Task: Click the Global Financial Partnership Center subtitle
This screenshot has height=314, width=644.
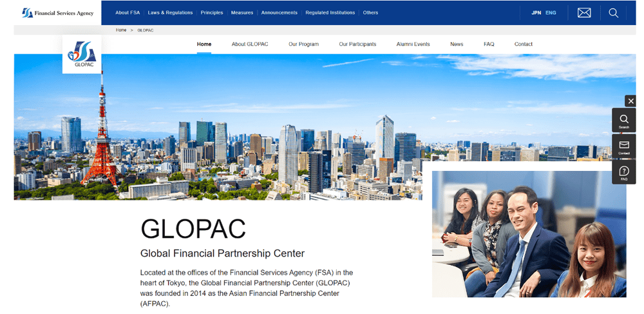Action: coord(223,253)
